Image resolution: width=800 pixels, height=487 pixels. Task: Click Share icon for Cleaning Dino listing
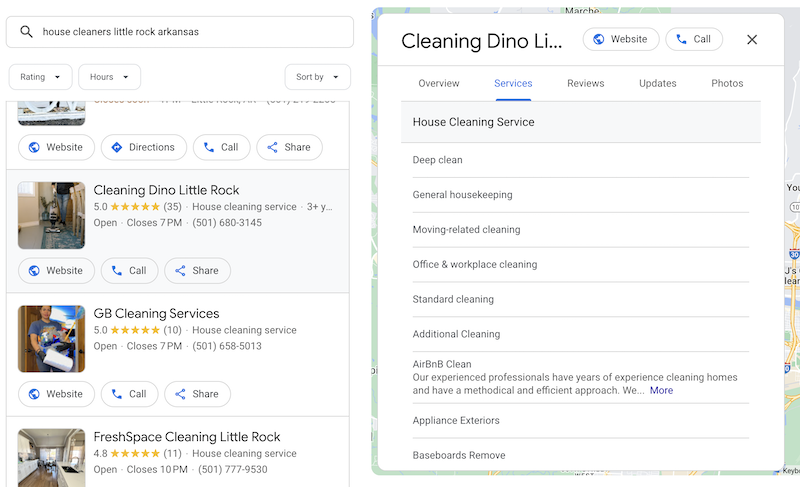[x=181, y=271]
